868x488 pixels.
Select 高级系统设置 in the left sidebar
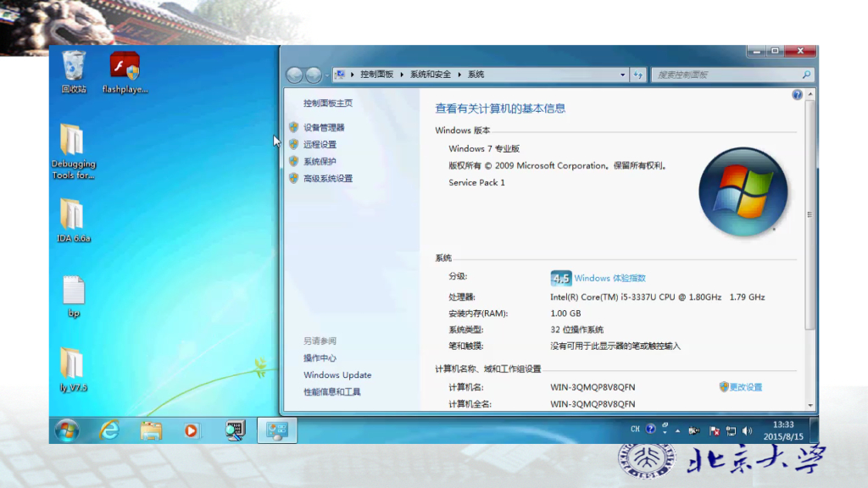point(327,179)
